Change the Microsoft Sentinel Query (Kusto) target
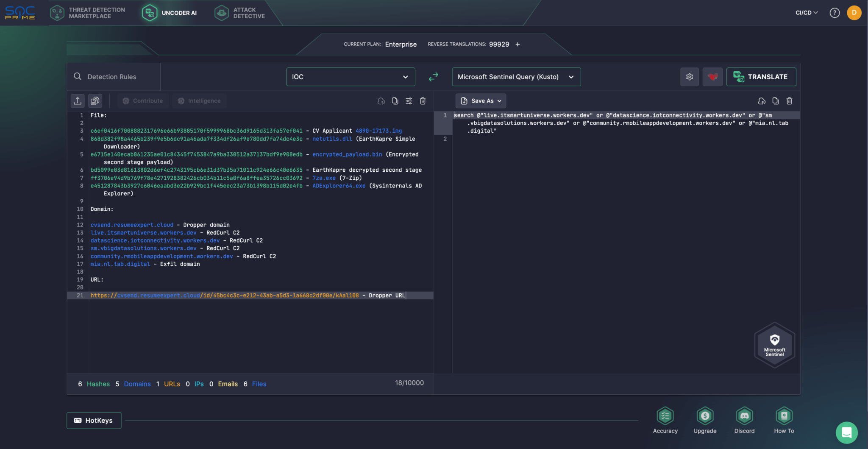This screenshot has height=449, width=868. [515, 77]
